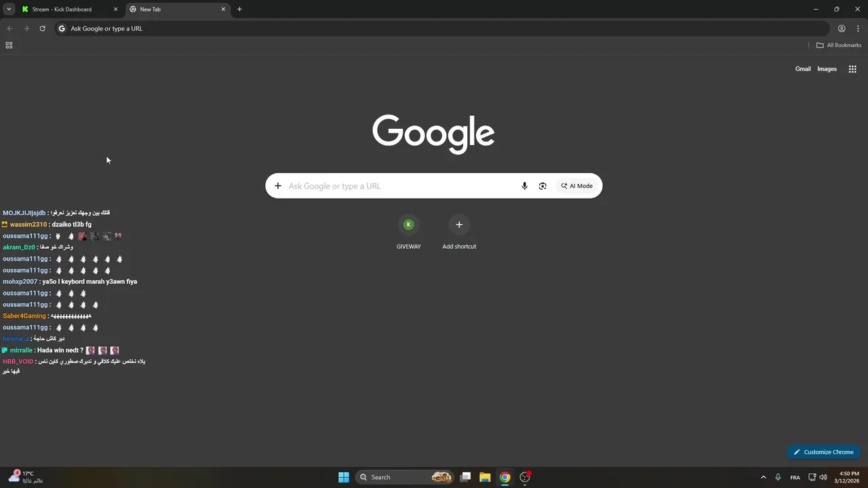The image size is (868, 488).
Task: Switch the FRA keyboard language
Action: point(795,477)
